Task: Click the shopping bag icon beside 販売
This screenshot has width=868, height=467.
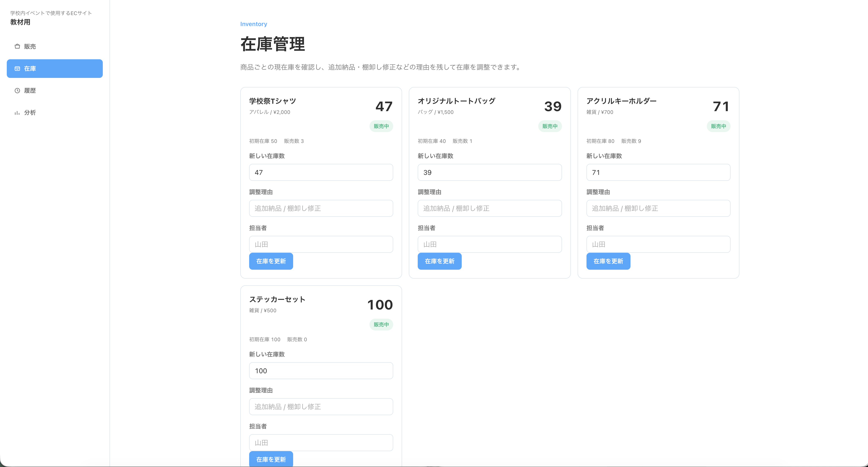Action: point(17,46)
